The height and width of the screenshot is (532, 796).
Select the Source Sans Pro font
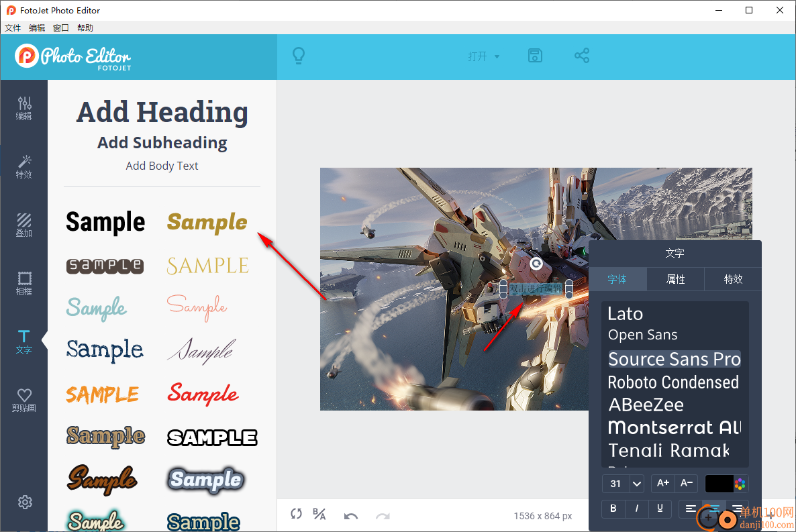(675, 359)
